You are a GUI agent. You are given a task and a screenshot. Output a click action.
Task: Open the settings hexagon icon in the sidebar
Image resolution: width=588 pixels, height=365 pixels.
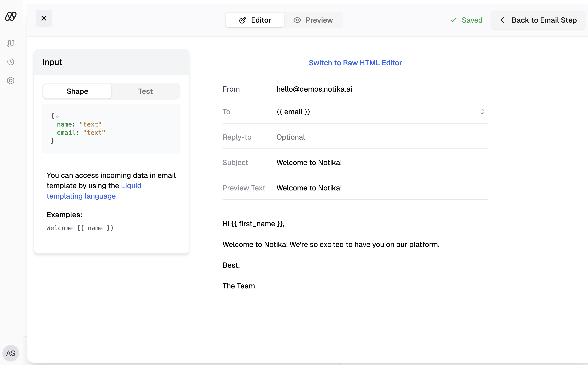tap(11, 81)
